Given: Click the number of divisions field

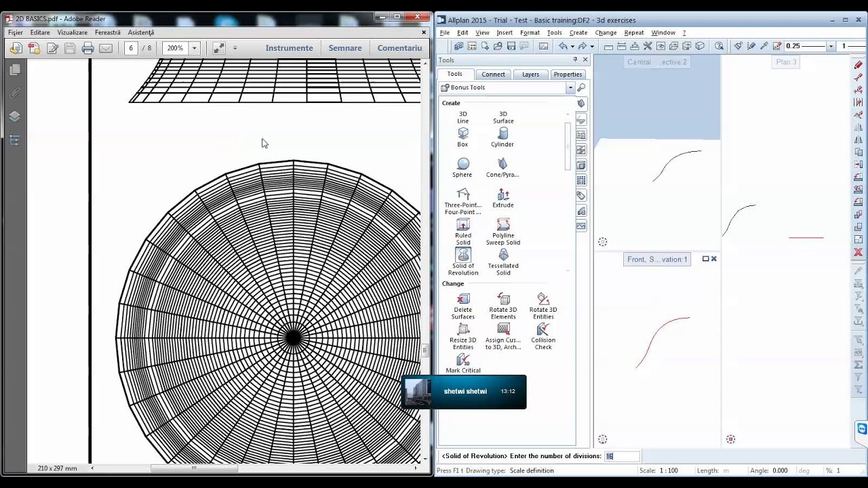Looking at the screenshot, I should point(622,456).
